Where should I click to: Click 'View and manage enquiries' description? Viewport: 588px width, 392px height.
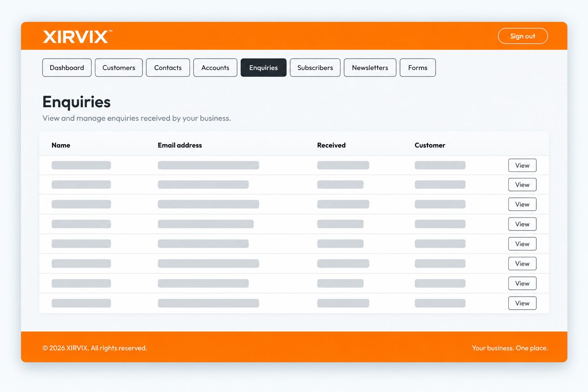(137, 118)
